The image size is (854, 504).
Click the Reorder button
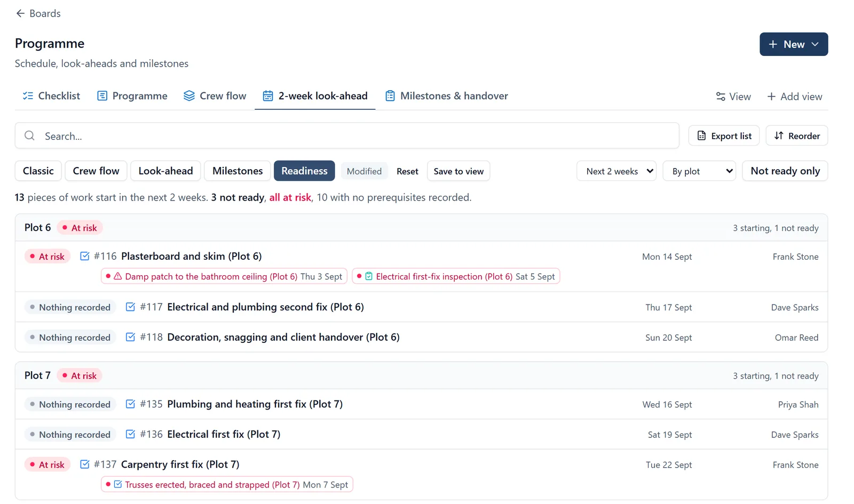[797, 136]
